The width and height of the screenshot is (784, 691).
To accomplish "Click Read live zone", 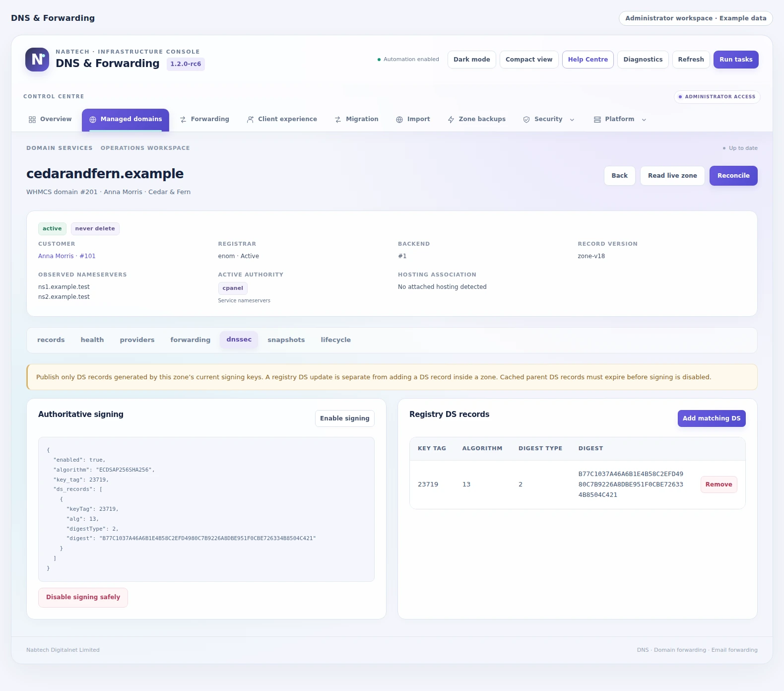I will tap(672, 176).
